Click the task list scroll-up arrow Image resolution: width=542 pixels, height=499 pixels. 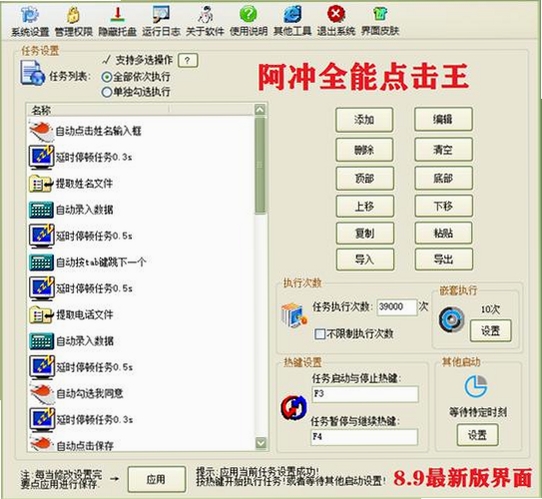coord(260,110)
